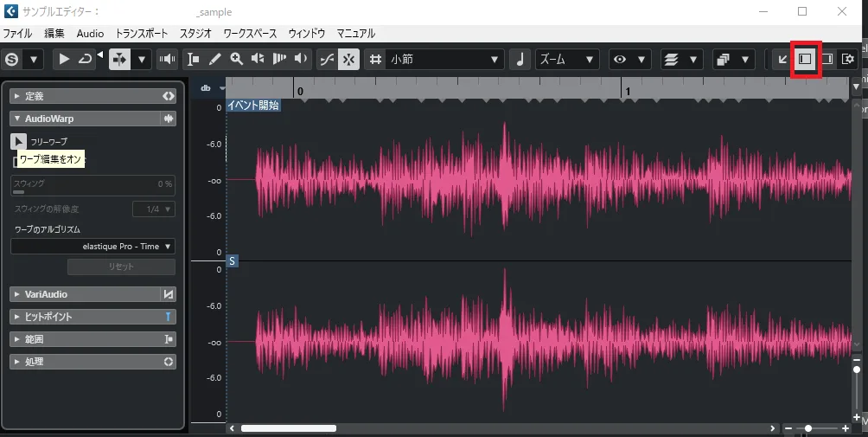Screen dimensions: 868x437
Task: Click the audition play button in toolbar
Action: pyautogui.click(x=64, y=59)
